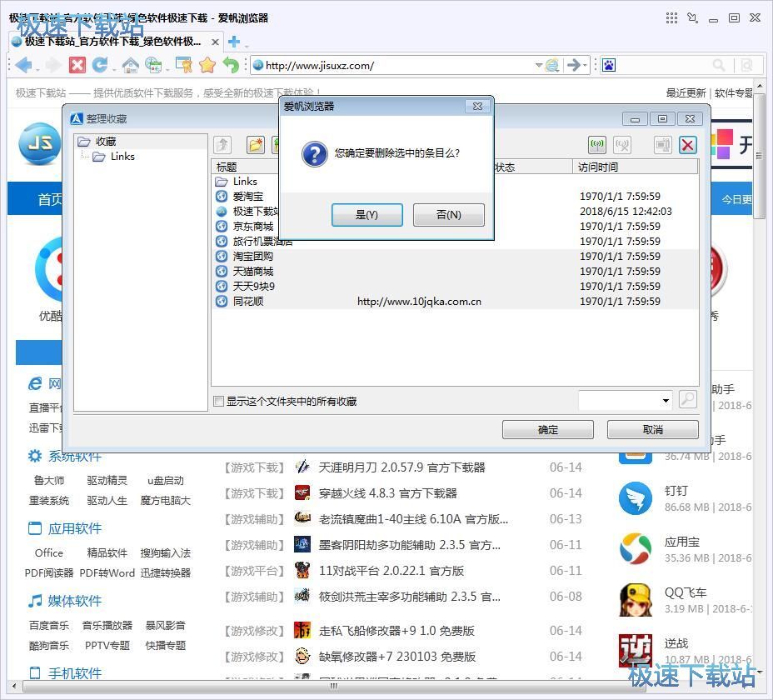Click the address bar URL field
773x700 pixels.
point(399,65)
